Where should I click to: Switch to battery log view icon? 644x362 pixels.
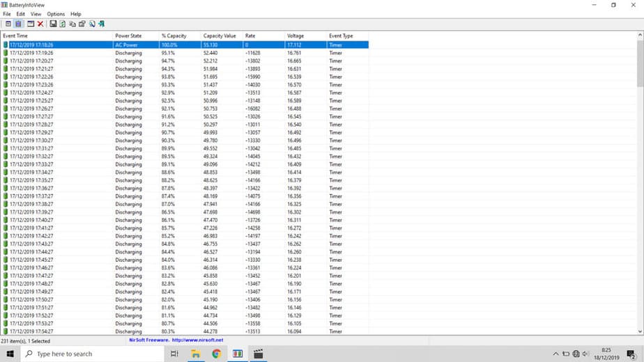pyautogui.click(x=18, y=24)
